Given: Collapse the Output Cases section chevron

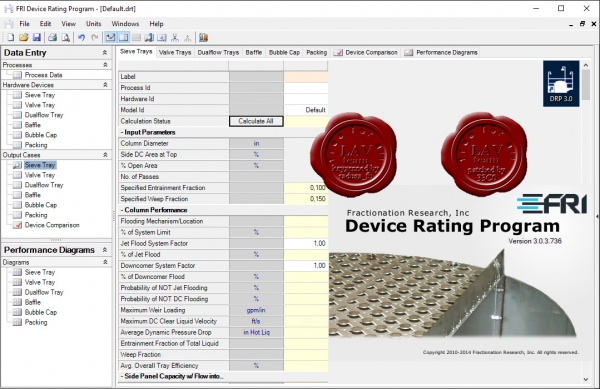Looking at the screenshot, I should click(x=105, y=155).
